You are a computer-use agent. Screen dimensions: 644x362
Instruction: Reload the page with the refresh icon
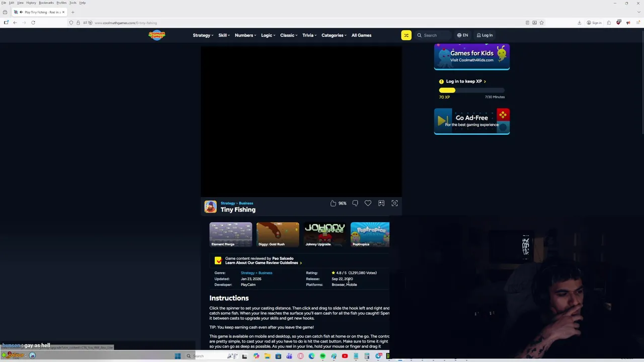[33, 23]
